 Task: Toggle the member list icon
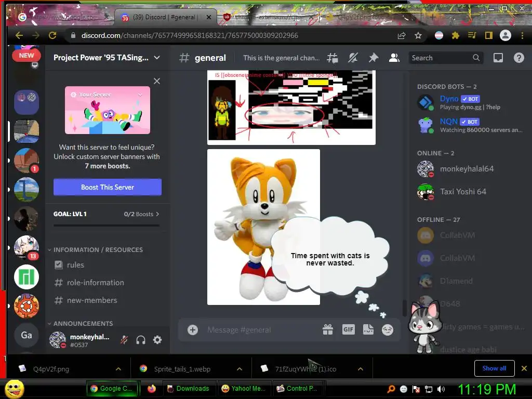tap(394, 58)
